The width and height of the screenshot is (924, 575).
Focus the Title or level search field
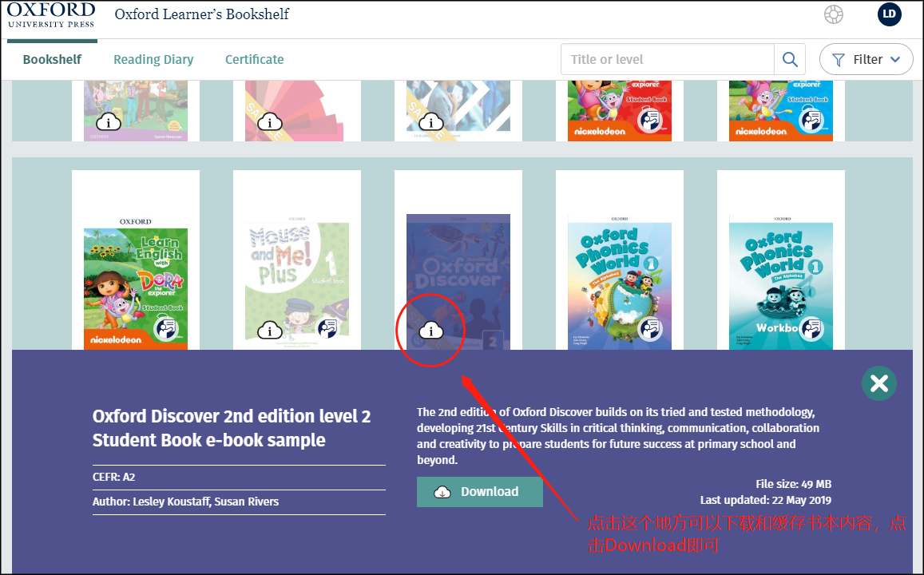click(x=667, y=60)
